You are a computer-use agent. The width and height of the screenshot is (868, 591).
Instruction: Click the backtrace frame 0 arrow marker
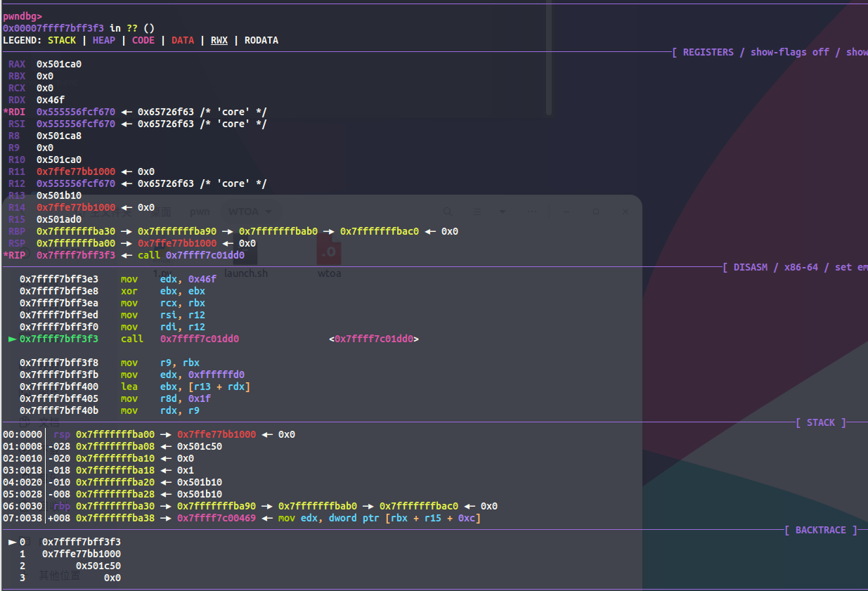(x=12, y=542)
